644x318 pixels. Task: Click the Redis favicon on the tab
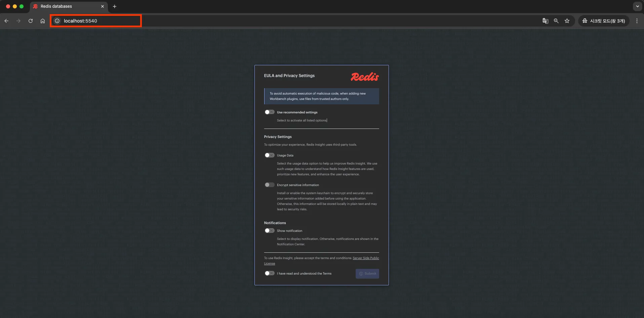tap(35, 6)
